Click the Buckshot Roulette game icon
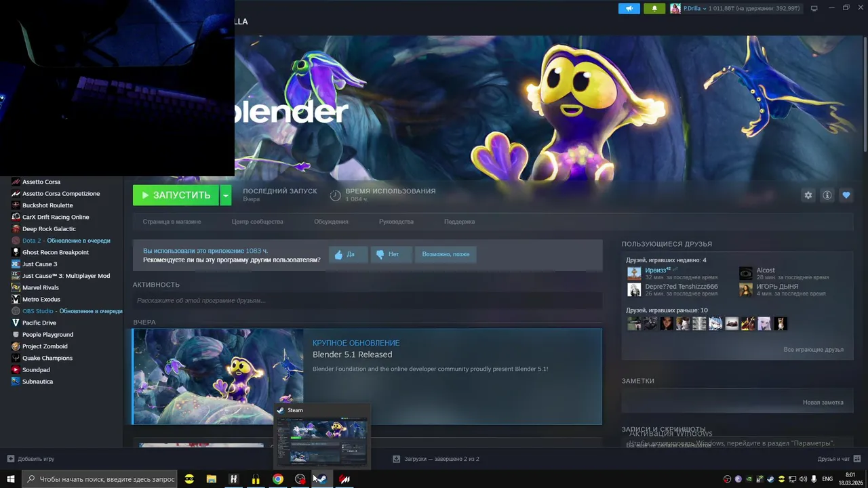This screenshot has height=488, width=868. pyautogui.click(x=16, y=205)
